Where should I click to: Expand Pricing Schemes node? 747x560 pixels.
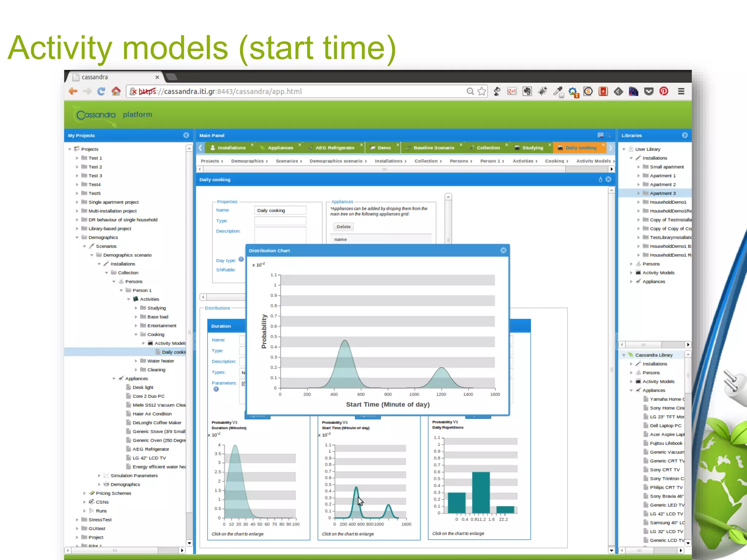coord(84,493)
